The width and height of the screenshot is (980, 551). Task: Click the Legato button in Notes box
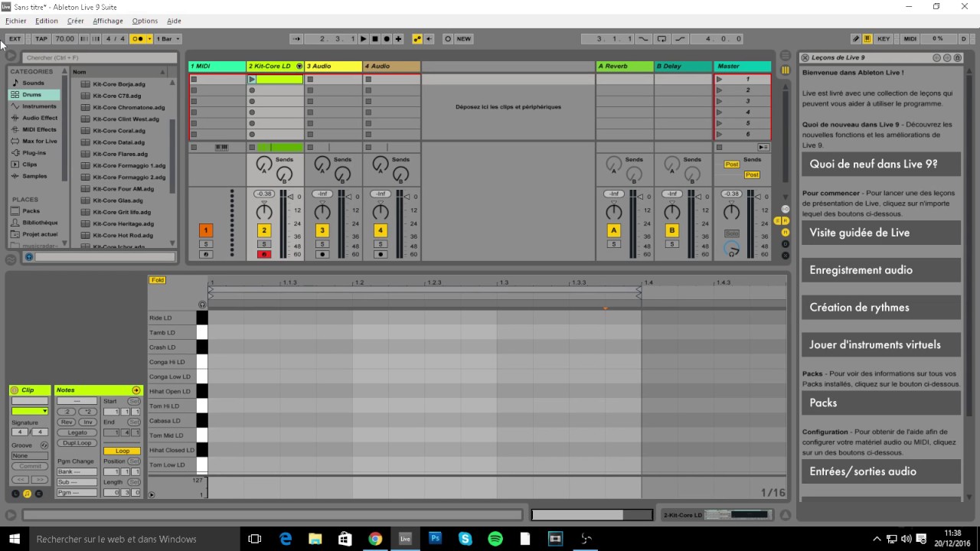[77, 432]
